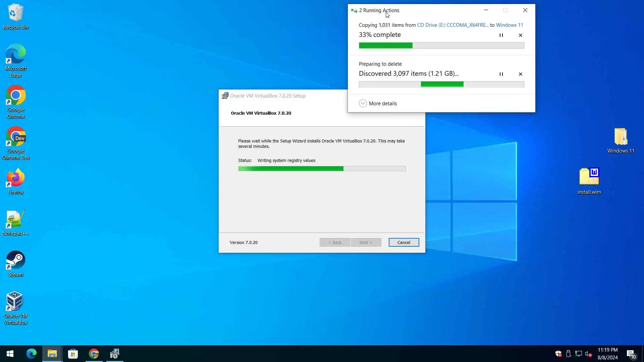Click Cancel in VirtualBox Setup wizard
The height and width of the screenshot is (362, 644).
coord(404,242)
